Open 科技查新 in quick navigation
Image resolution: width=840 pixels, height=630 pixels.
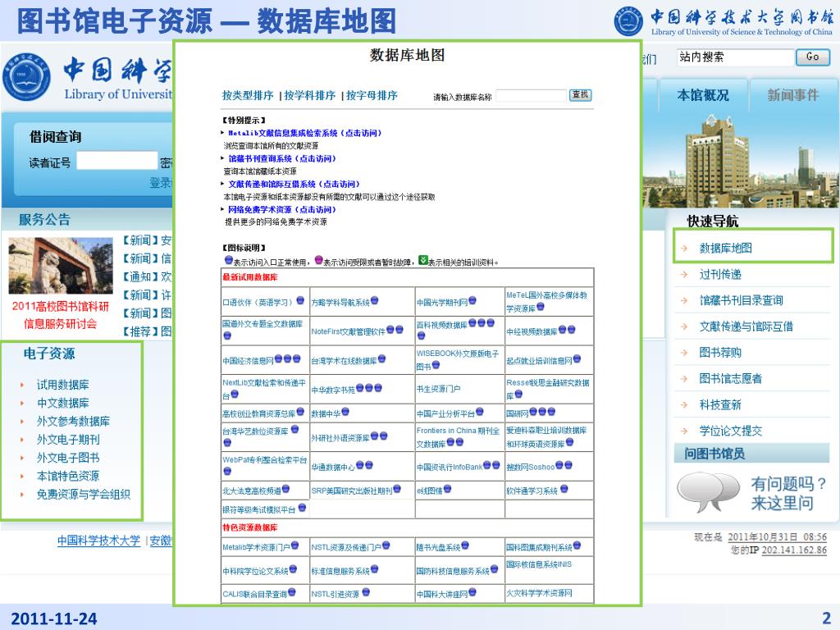[x=720, y=404]
